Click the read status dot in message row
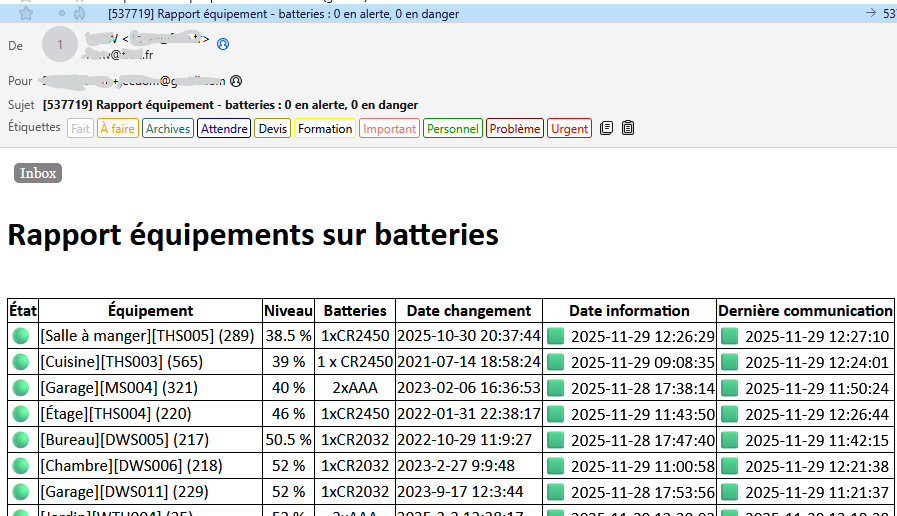897x516 pixels. coord(62,13)
